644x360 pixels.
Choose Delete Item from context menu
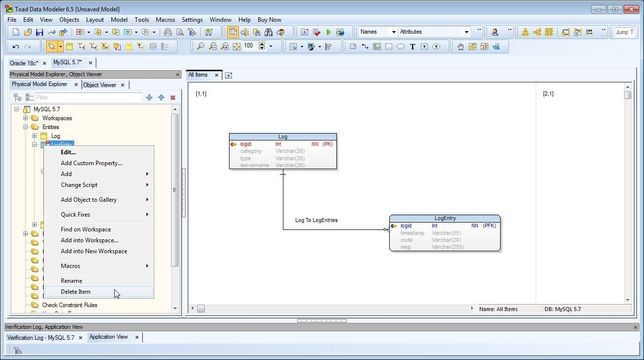click(x=99, y=292)
